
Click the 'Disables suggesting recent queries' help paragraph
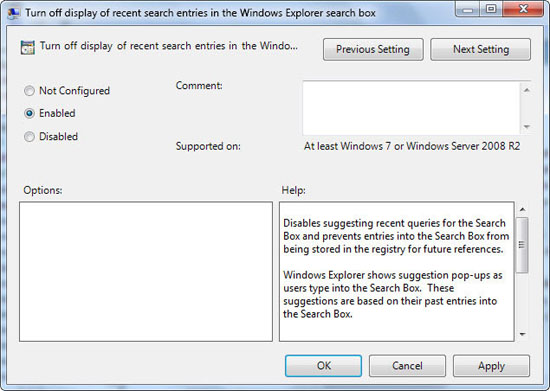396,236
